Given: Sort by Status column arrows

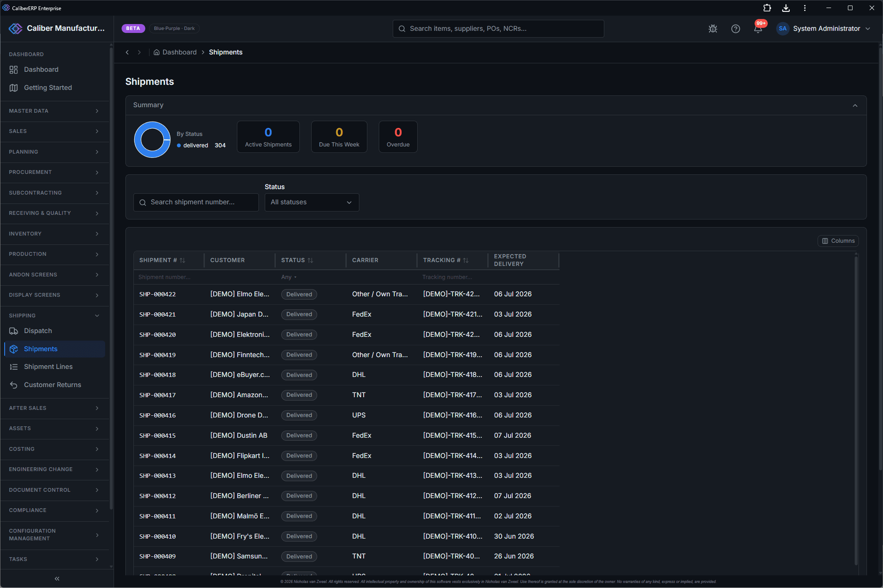Looking at the screenshot, I should [x=310, y=260].
